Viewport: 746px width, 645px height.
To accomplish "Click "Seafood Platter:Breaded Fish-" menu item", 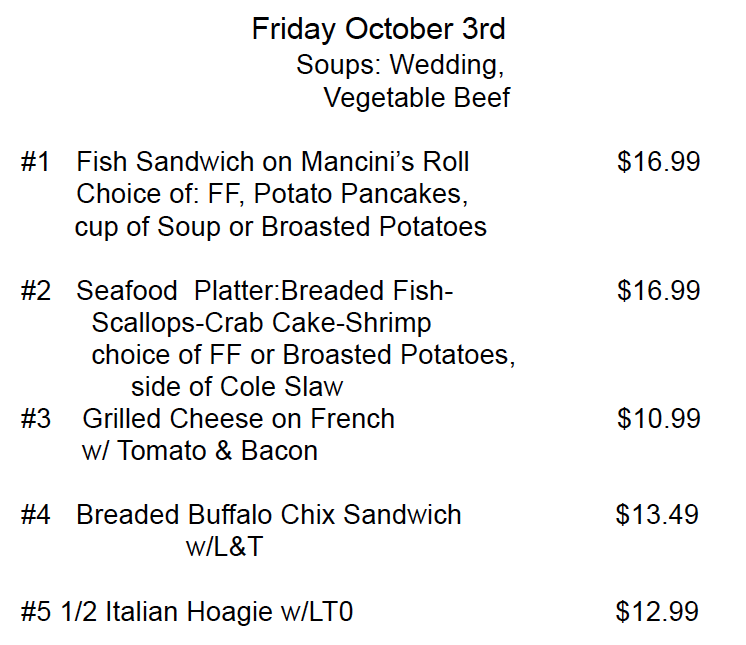I will (264, 291).
